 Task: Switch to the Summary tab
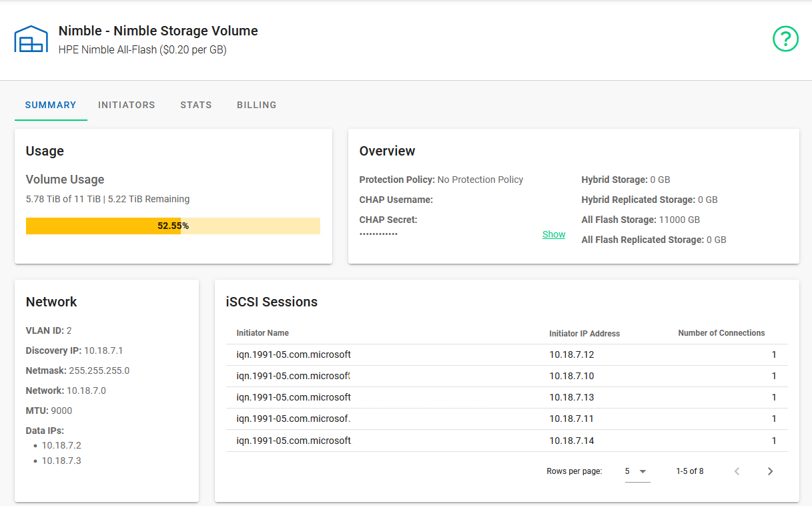pos(51,105)
